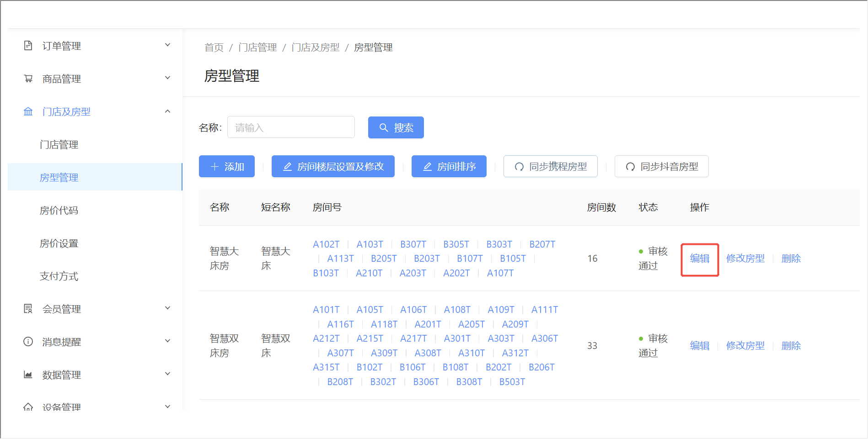The image size is (868, 439).
Task: Expand the 消息提醒 chevron
Action: pos(167,341)
